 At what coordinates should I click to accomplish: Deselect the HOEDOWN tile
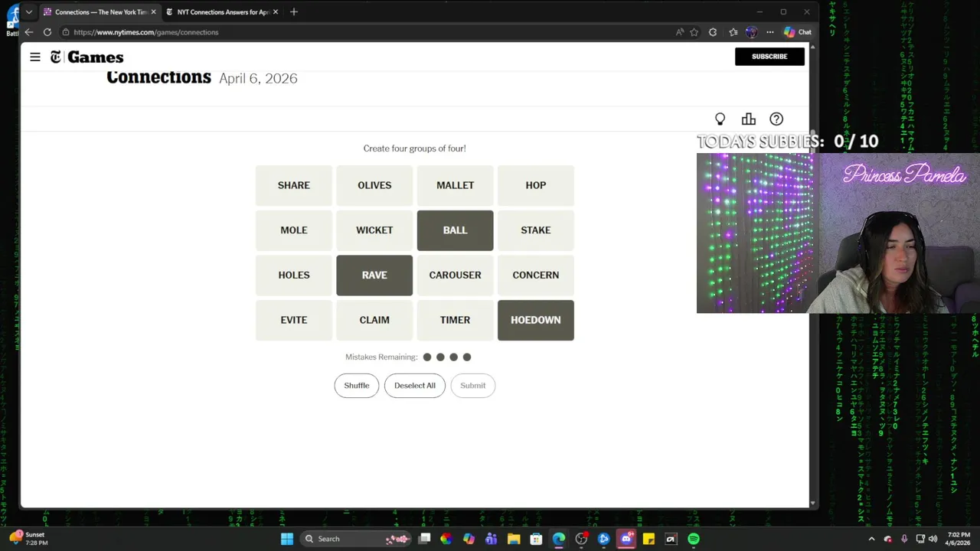click(x=536, y=320)
